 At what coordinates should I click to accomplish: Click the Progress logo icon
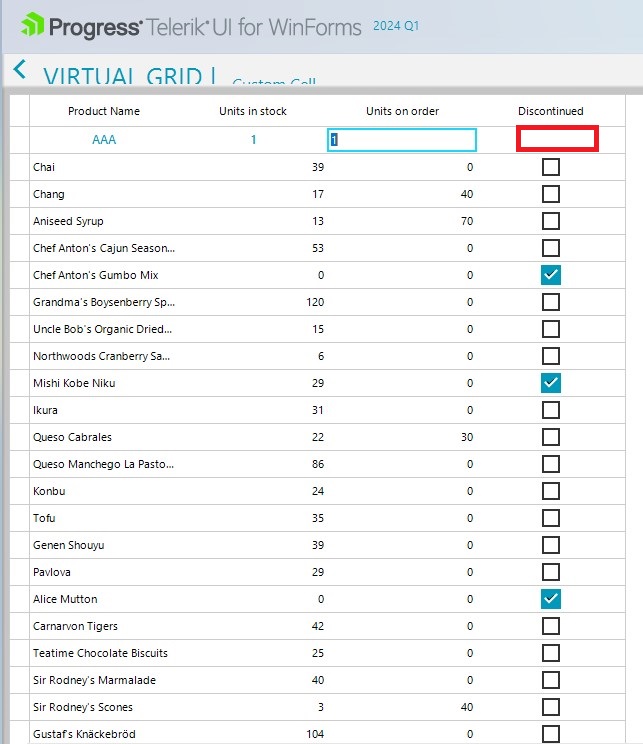[x=32, y=25]
